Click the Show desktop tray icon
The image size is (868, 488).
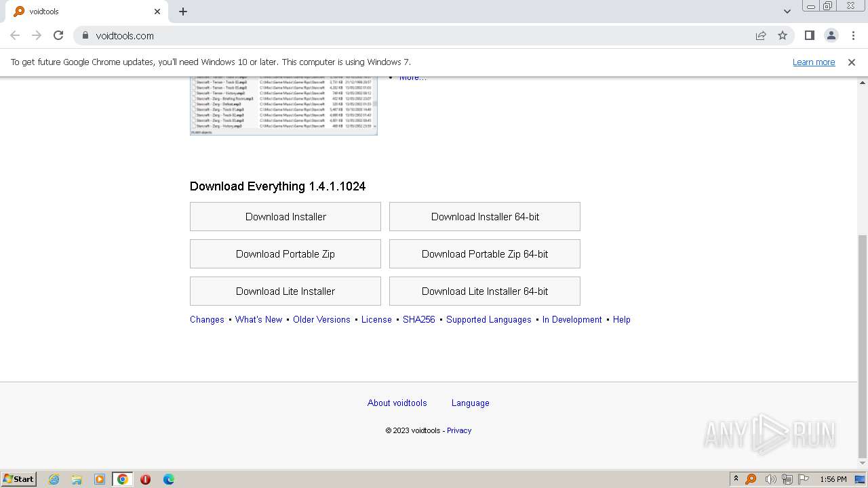(x=860, y=479)
